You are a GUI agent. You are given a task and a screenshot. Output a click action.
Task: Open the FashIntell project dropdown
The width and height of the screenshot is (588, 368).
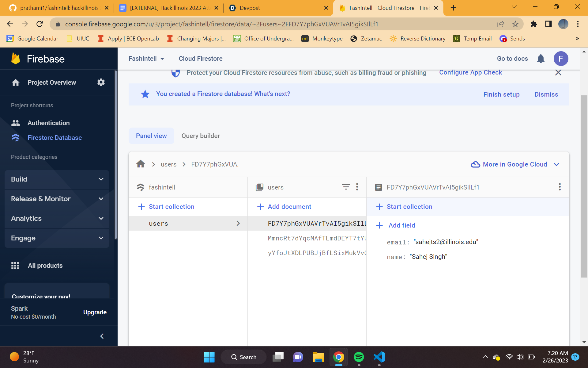coord(146,59)
